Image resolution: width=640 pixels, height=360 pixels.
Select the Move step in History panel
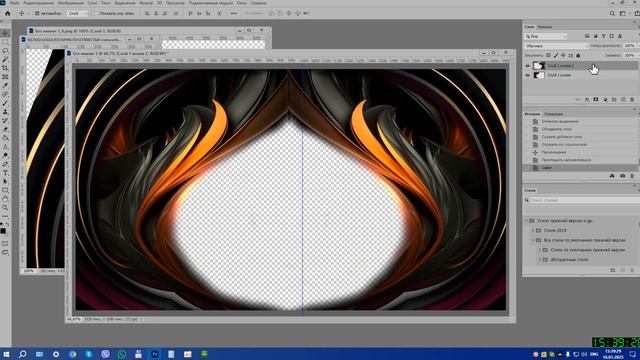coord(581,152)
